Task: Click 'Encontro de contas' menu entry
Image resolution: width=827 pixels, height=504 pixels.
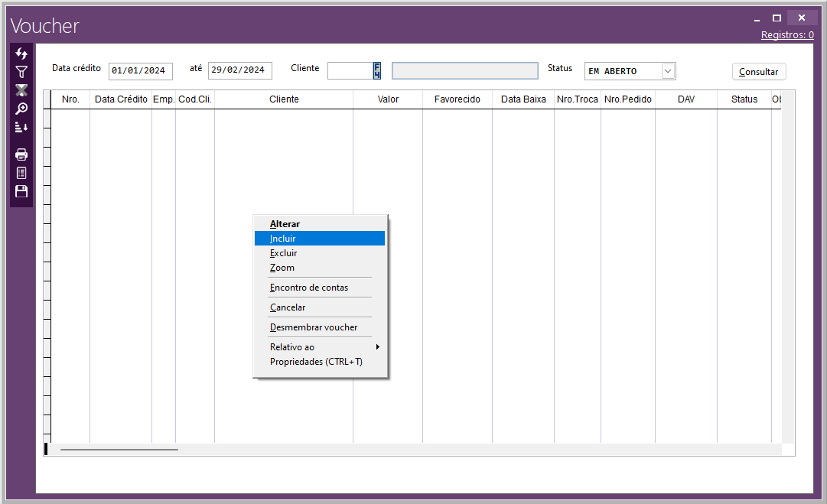Action: tap(309, 288)
